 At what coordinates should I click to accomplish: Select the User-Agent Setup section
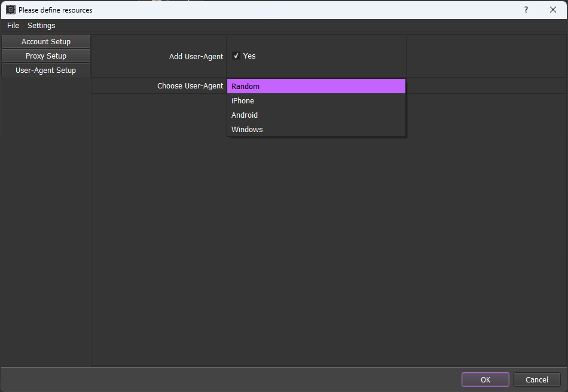click(46, 71)
